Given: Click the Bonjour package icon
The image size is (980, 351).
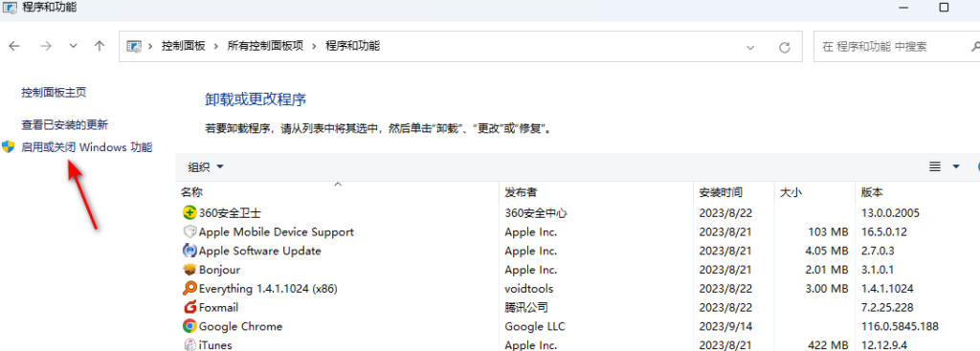Looking at the screenshot, I should [189, 270].
